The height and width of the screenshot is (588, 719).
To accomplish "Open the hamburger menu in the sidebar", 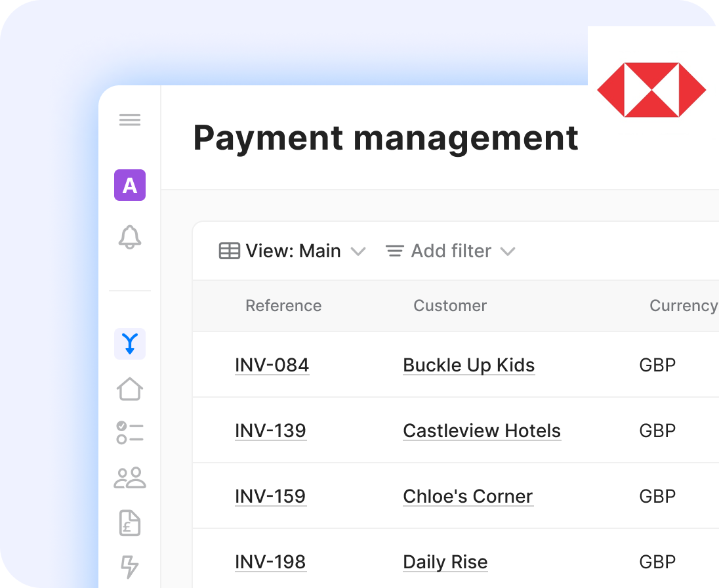I will click(130, 120).
